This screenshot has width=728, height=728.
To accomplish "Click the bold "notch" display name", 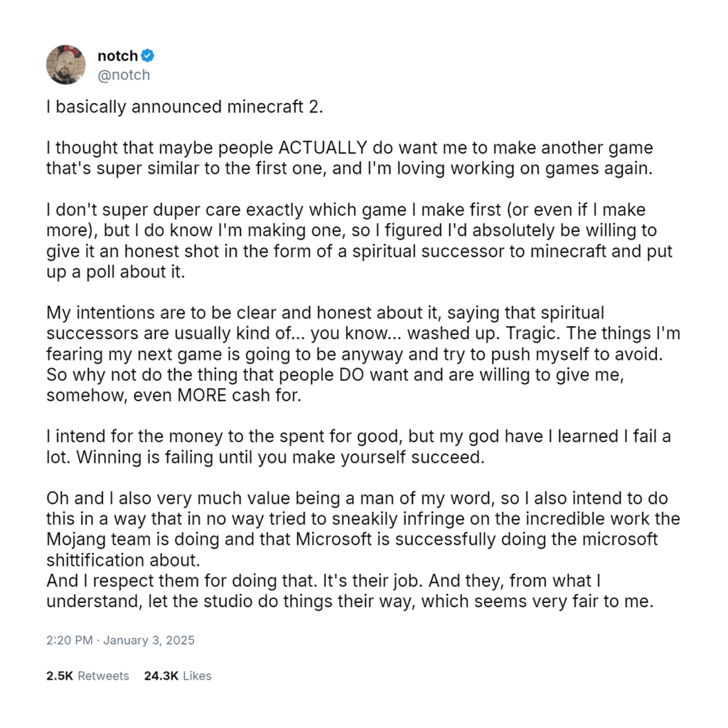I will pos(117,56).
